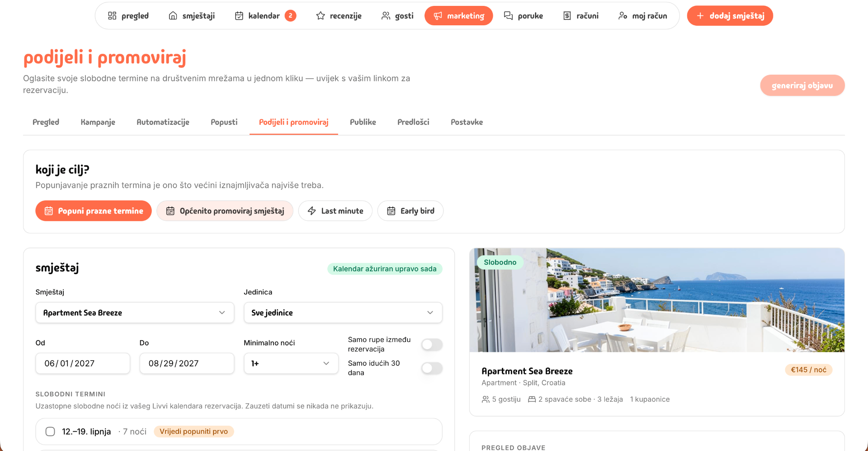Click the Last minute lightning icon
The width and height of the screenshot is (868, 451).
312,211
